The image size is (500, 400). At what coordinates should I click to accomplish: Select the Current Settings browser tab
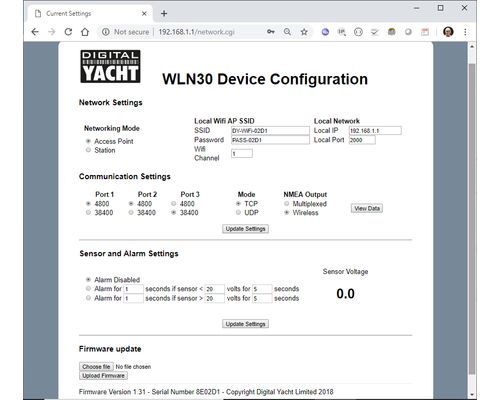pyautogui.click(x=90, y=14)
